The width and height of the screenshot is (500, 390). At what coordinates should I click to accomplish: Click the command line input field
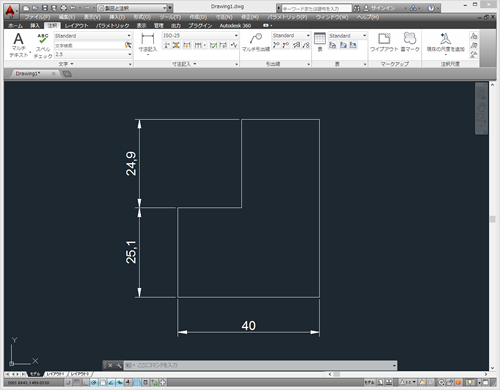(259, 365)
